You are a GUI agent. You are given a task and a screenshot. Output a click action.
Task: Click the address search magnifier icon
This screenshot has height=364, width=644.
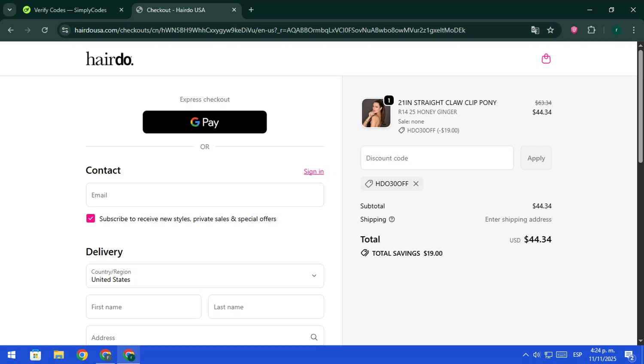tap(314, 337)
